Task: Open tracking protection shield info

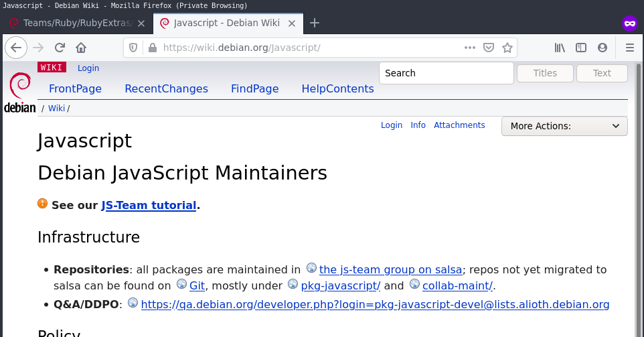Action: click(133, 48)
